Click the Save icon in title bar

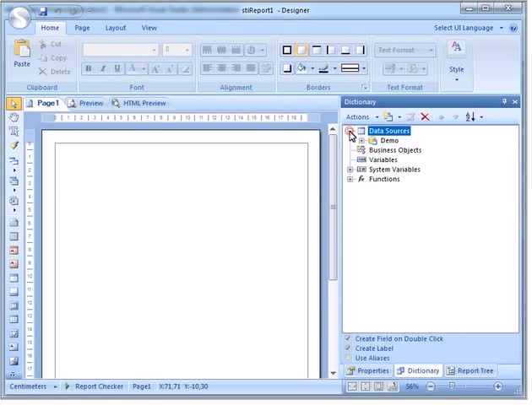point(43,11)
